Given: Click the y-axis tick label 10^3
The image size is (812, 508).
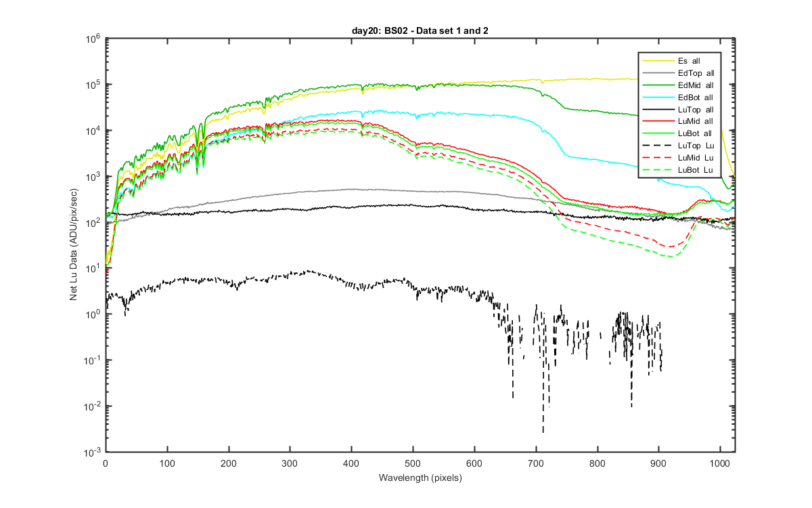Looking at the screenshot, I should 93,175.
